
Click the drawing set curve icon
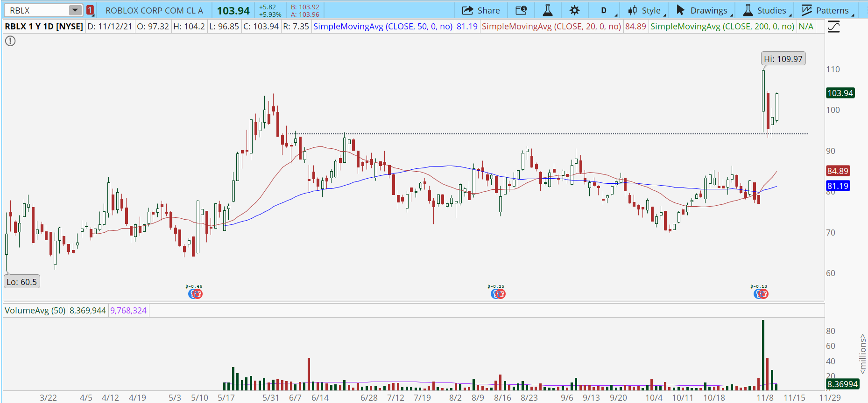tap(833, 27)
